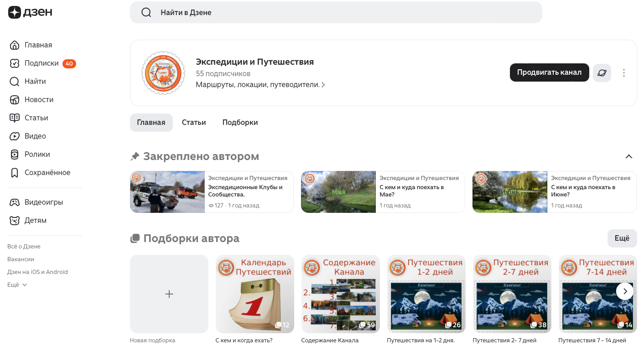Collapse the Закреплено автором section

click(x=629, y=156)
